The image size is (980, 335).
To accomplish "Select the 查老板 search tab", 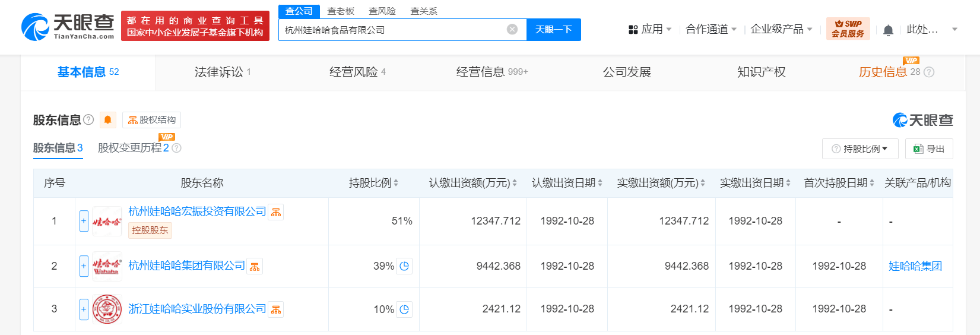I will [x=341, y=11].
